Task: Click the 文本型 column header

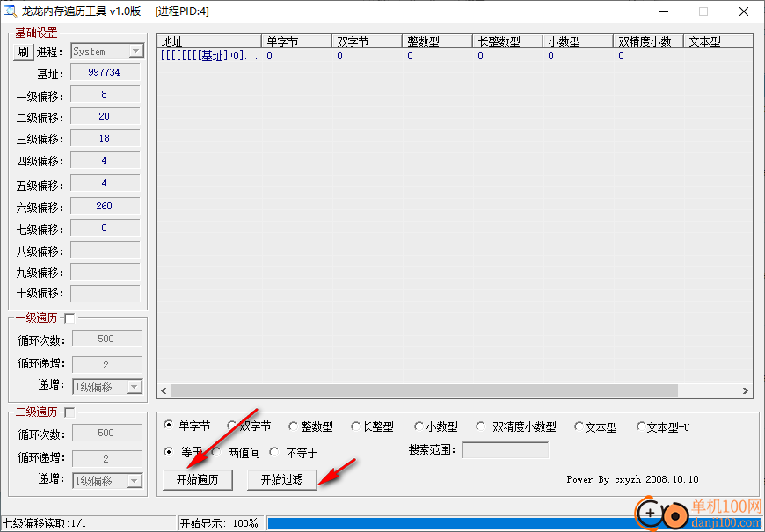Action: click(x=718, y=41)
